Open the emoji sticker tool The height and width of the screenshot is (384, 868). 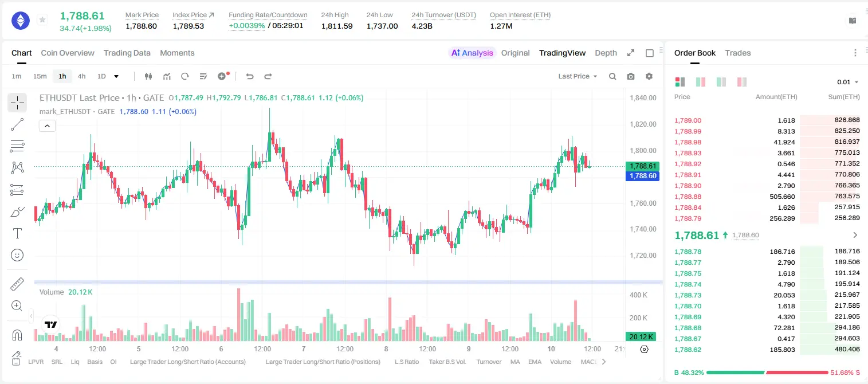[17, 255]
